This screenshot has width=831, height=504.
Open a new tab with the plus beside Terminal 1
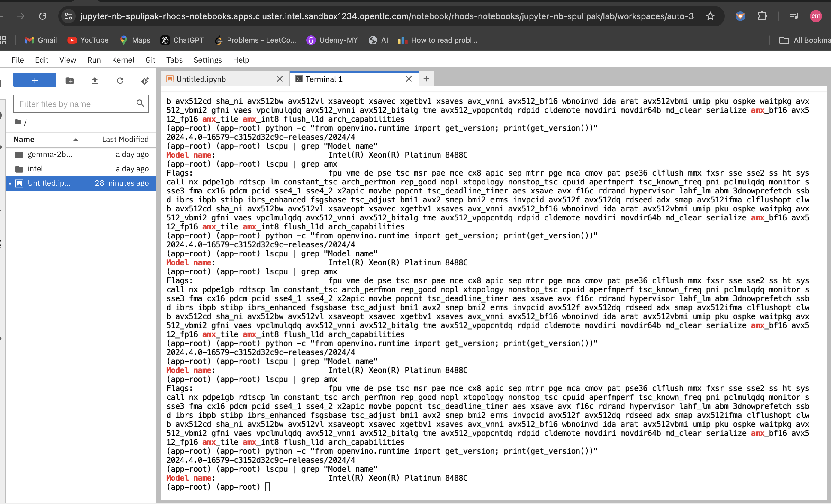click(x=426, y=79)
